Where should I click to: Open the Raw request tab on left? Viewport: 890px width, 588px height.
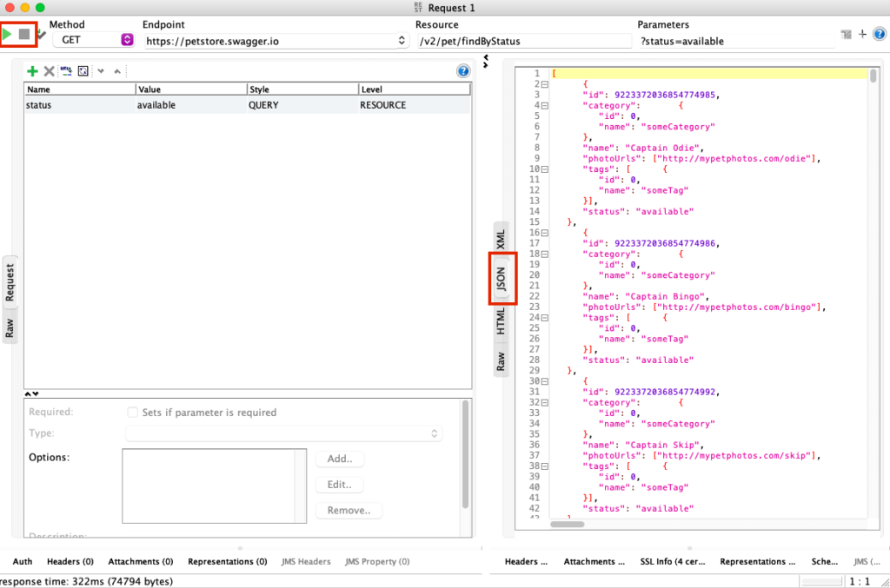coord(10,327)
